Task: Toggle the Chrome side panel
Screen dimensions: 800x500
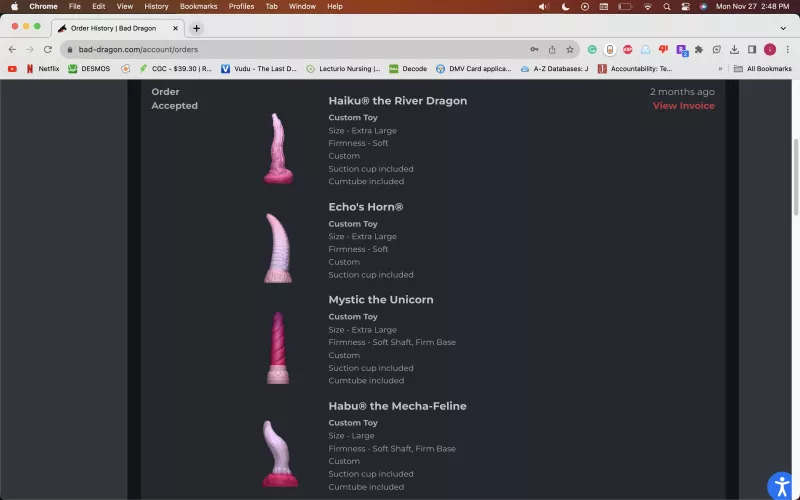Action: [x=752, y=49]
